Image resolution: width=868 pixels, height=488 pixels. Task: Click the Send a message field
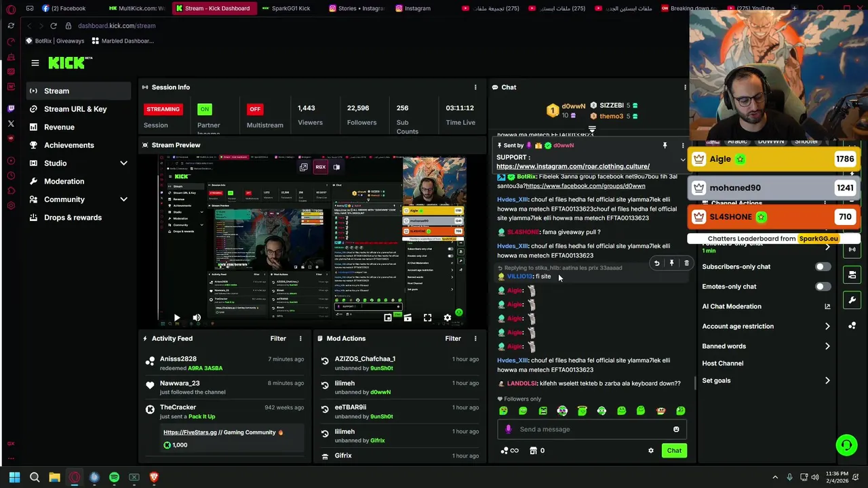593,429
